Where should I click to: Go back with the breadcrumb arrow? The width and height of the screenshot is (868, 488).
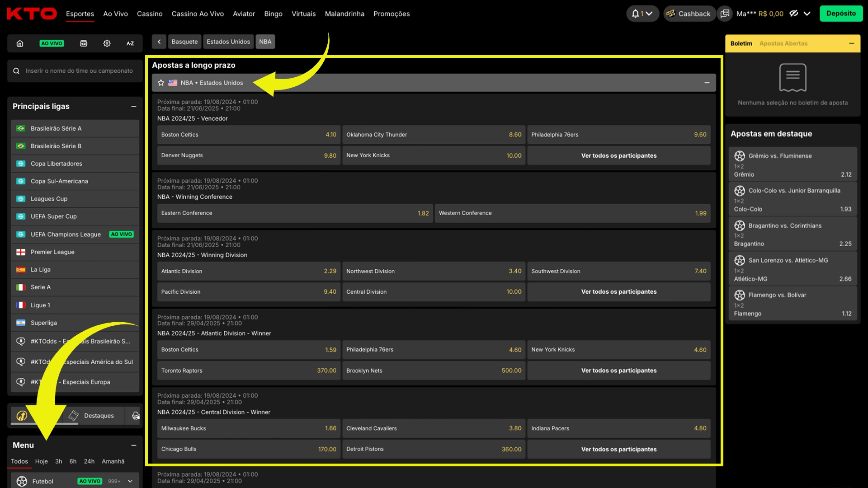point(159,42)
